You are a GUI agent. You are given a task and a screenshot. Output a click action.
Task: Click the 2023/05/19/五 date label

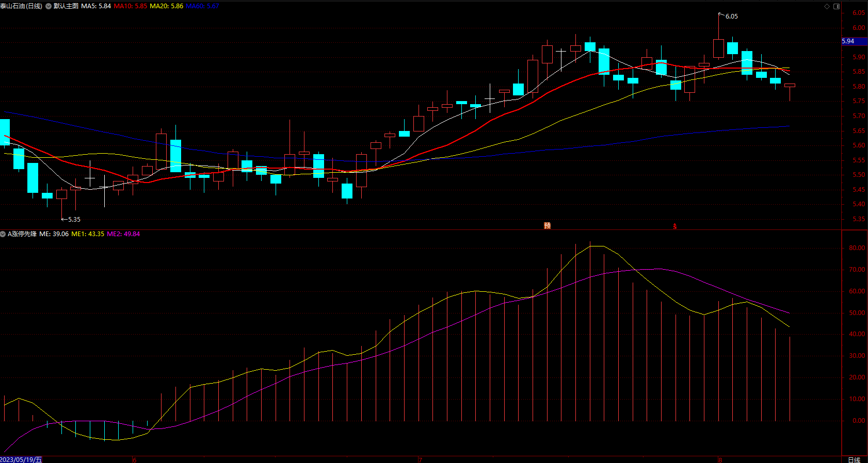[21, 459]
